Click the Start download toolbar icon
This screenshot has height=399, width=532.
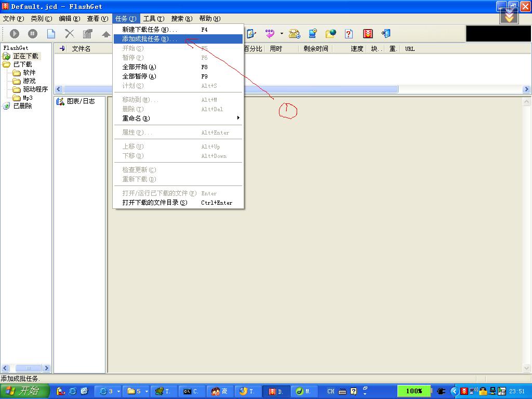click(x=15, y=34)
